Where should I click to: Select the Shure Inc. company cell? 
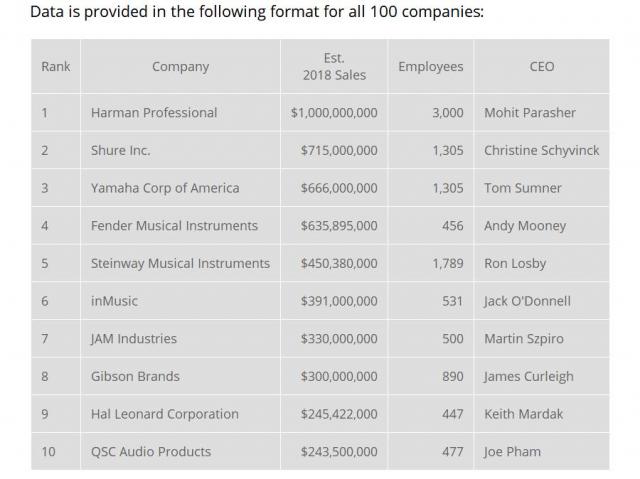(120, 151)
